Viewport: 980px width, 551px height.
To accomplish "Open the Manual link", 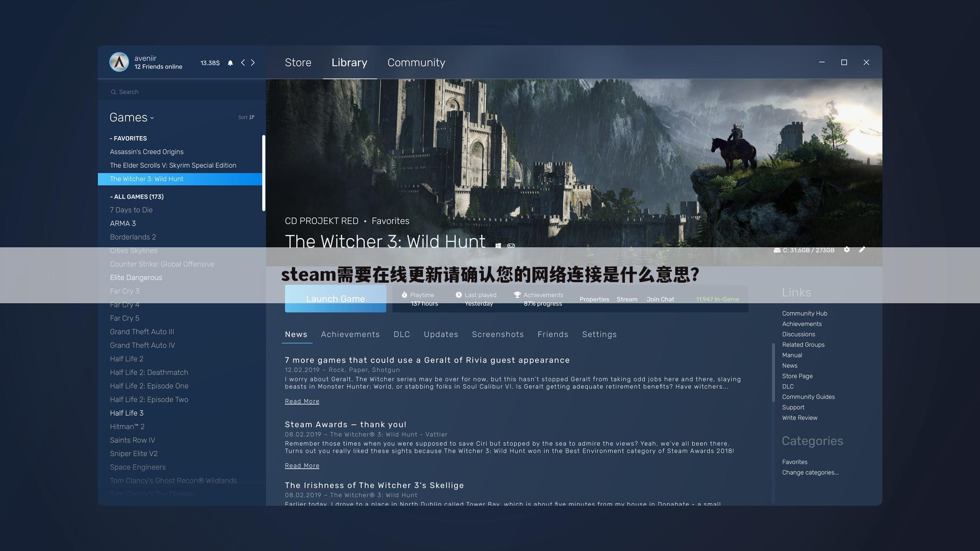I will [x=792, y=355].
